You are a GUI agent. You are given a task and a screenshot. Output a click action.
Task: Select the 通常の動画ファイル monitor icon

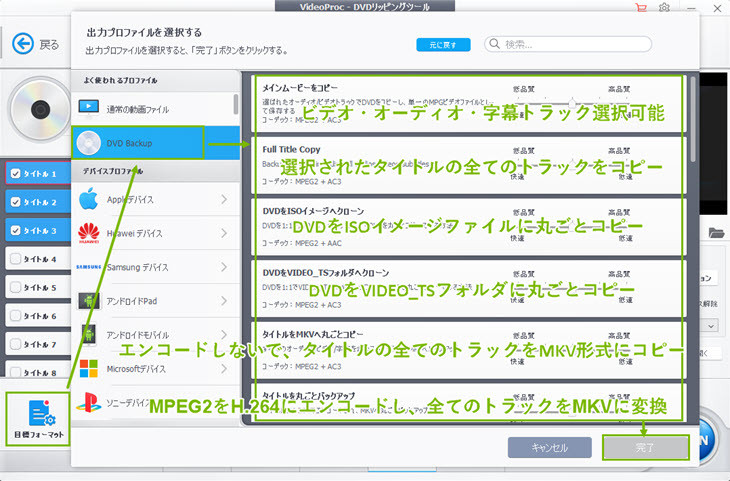88,108
